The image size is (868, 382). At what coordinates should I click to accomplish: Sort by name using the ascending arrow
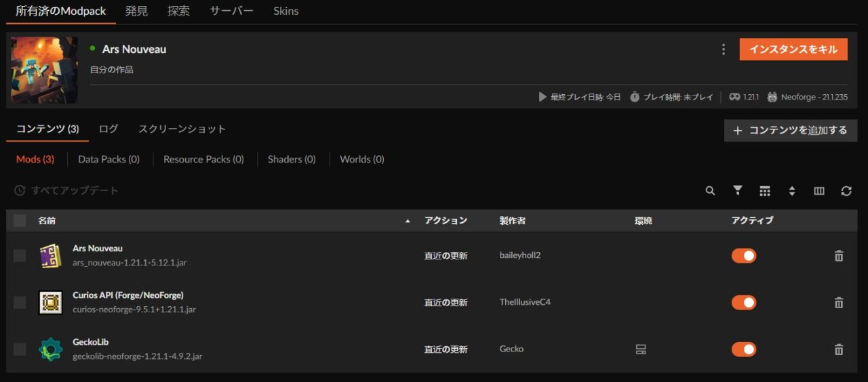[408, 221]
